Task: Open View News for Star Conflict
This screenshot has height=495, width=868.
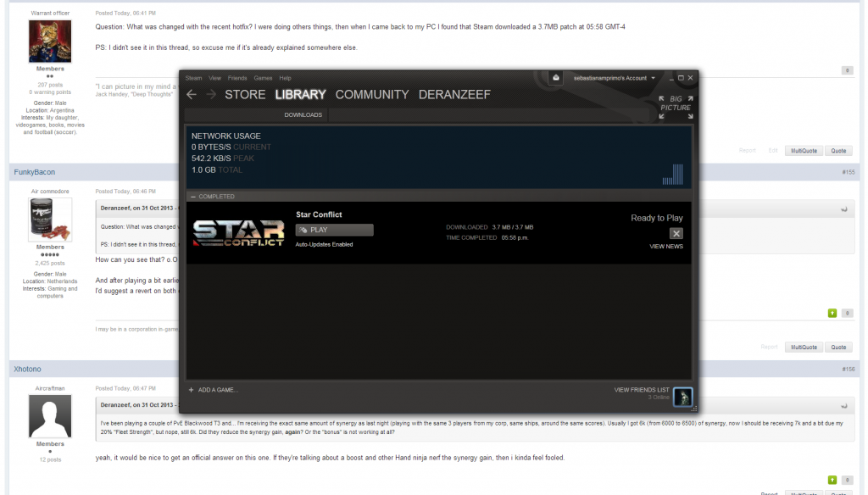Action: tap(665, 247)
